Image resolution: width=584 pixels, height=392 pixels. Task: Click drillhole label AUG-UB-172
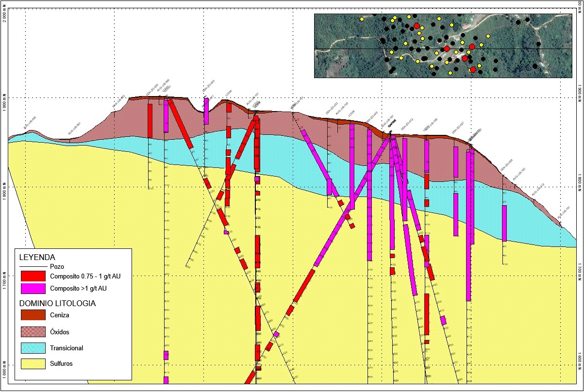pos(538,189)
